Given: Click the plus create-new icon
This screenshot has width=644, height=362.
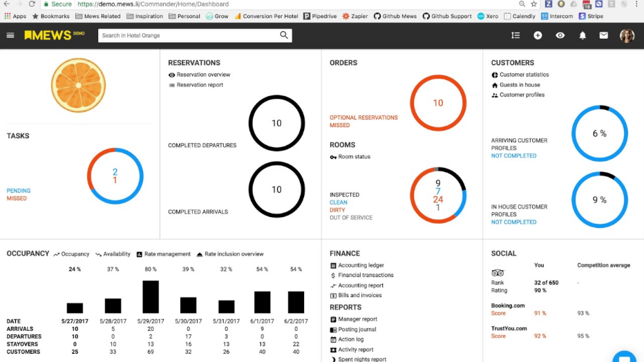Looking at the screenshot, I should (x=538, y=35).
